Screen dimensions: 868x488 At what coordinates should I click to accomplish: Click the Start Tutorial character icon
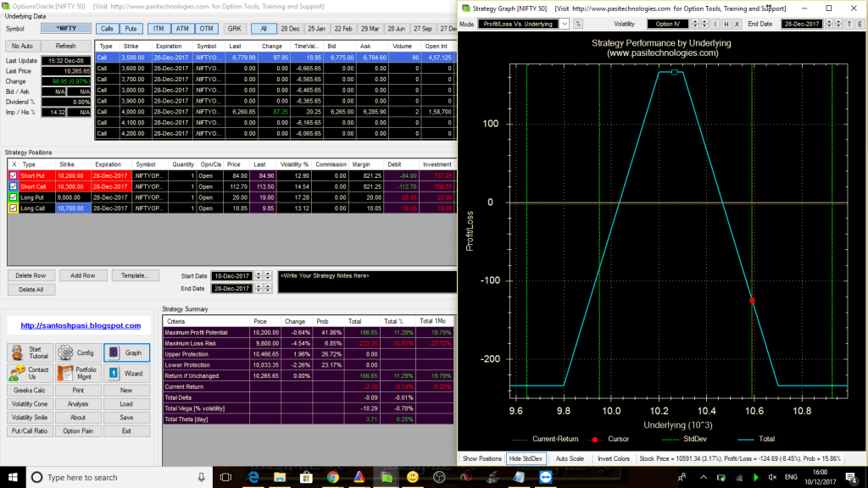tap(16, 352)
